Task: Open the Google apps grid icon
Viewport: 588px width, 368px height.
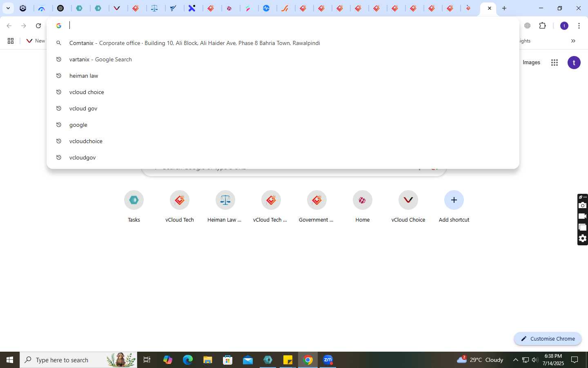Action: [554, 63]
